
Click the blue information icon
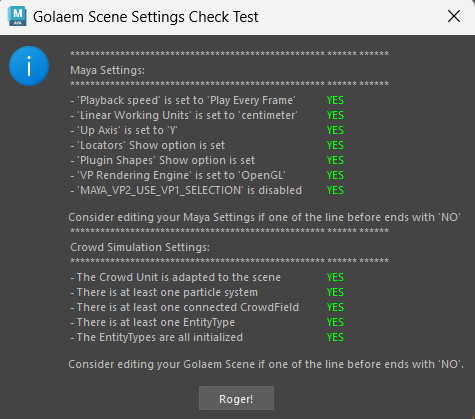pyautogui.click(x=29, y=66)
